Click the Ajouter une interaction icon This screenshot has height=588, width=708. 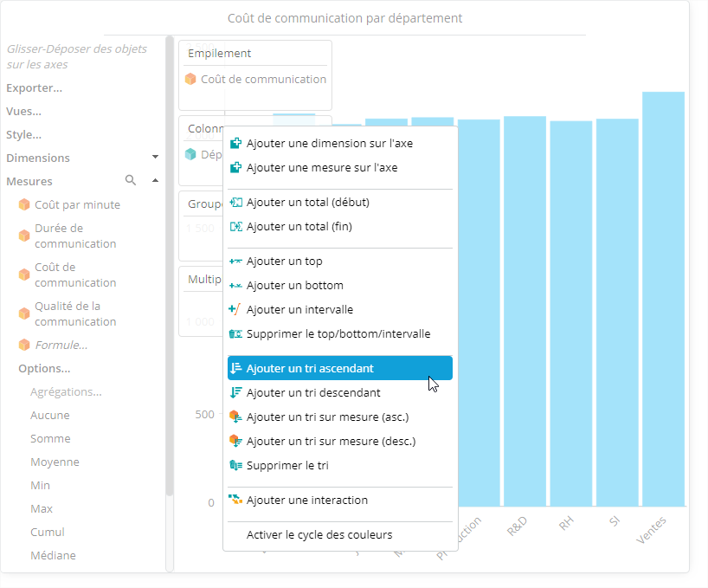point(235,501)
